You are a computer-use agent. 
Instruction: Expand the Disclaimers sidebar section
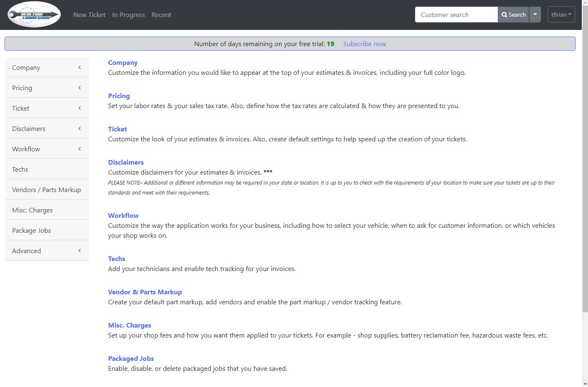(x=47, y=128)
